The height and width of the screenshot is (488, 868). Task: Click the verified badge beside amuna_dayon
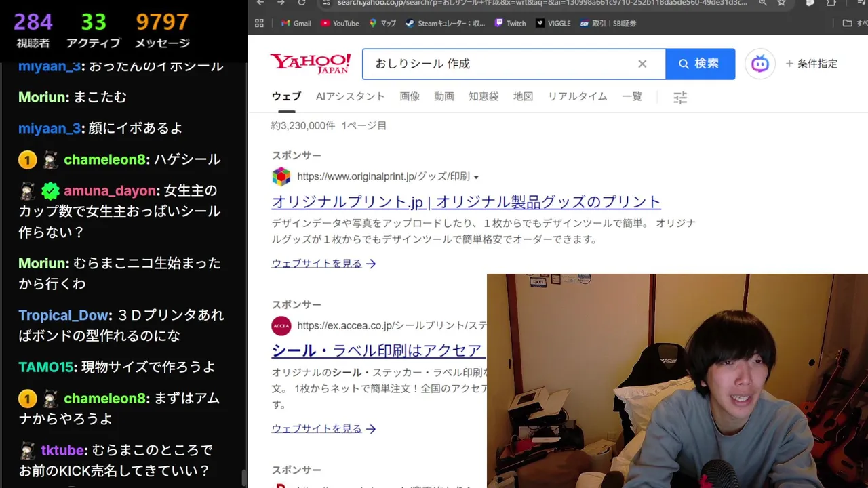coord(50,191)
